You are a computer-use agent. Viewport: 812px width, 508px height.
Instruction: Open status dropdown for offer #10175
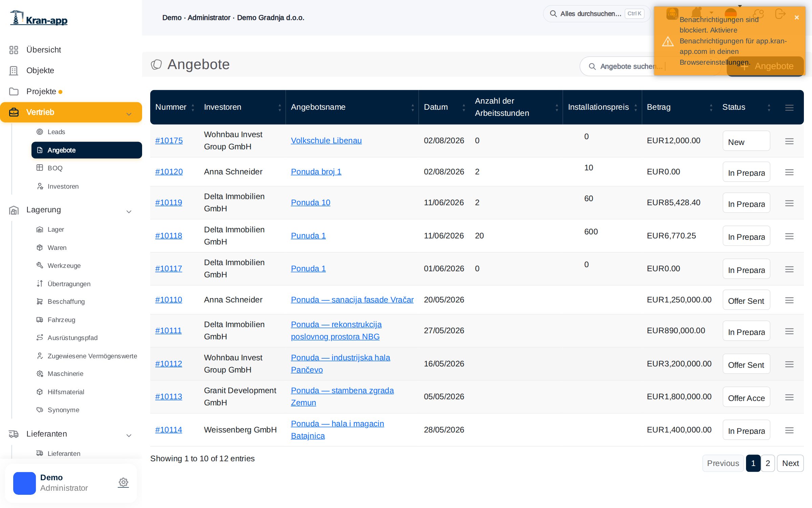tap(746, 141)
